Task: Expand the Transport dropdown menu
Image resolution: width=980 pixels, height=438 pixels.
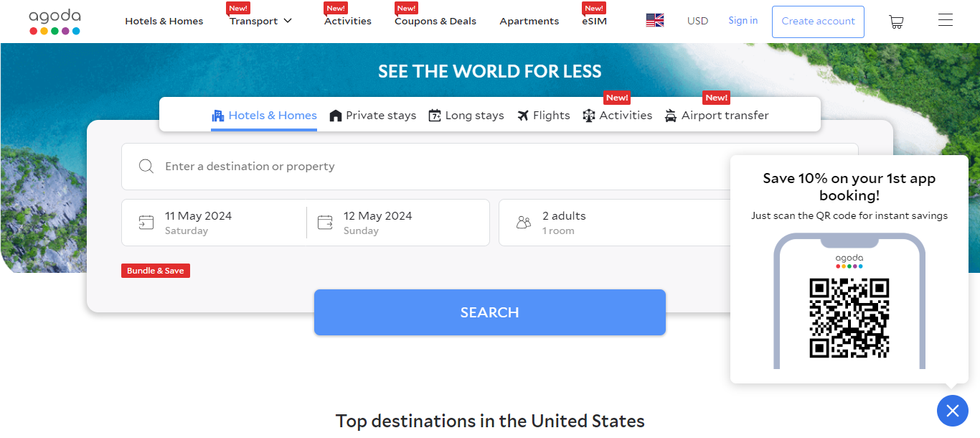Action: [261, 21]
